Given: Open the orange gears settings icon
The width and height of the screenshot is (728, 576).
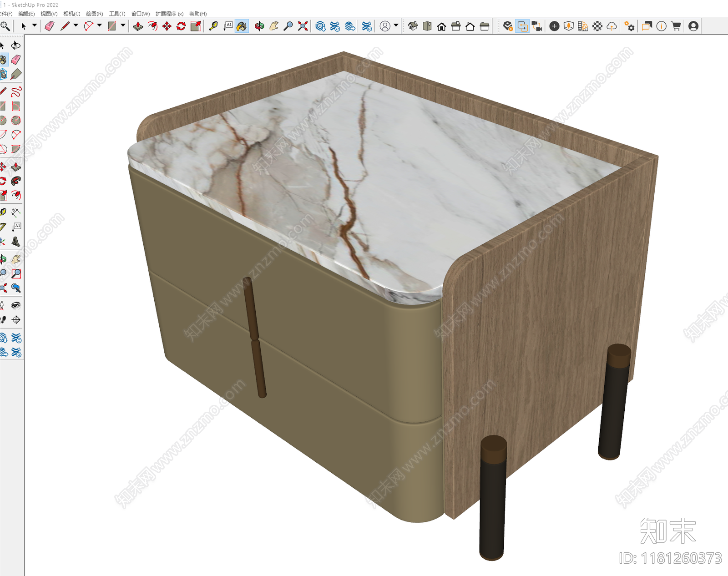Looking at the screenshot, I should tap(629, 26).
